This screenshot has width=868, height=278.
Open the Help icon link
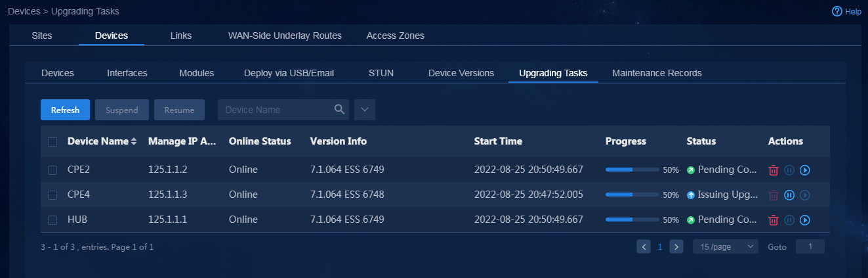coord(837,11)
